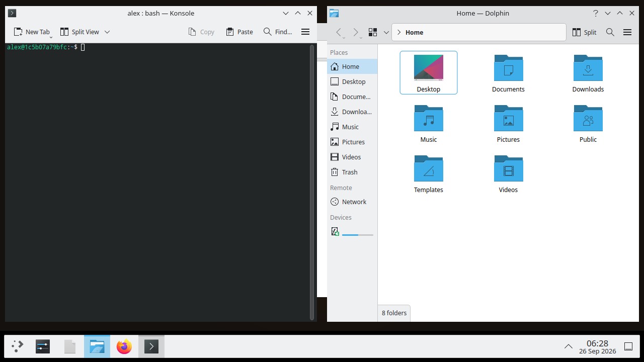Image resolution: width=644 pixels, height=362 pixels.
Task: Select Videos in the Places sidebar
Action: [352, 157]
